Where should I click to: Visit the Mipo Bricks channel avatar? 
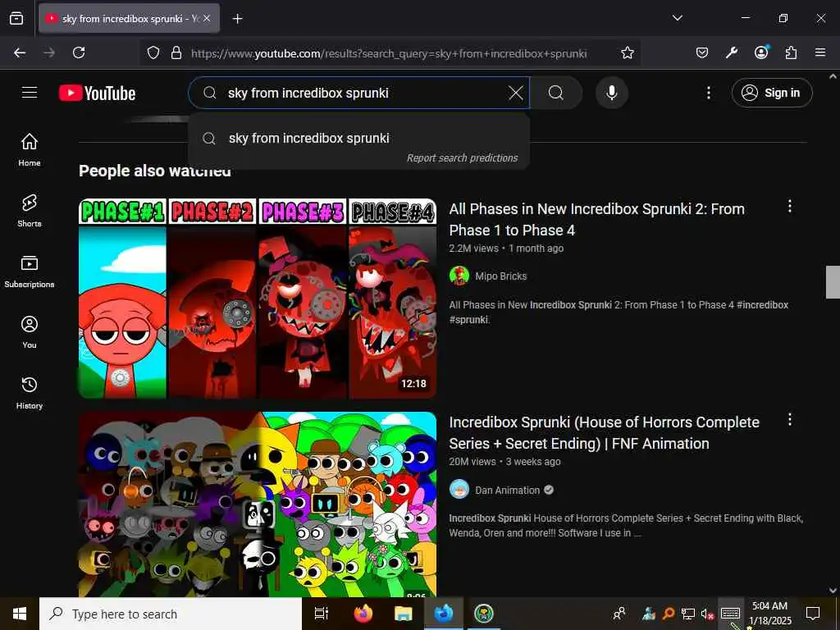pyautogui.click(x=459, y=276)
